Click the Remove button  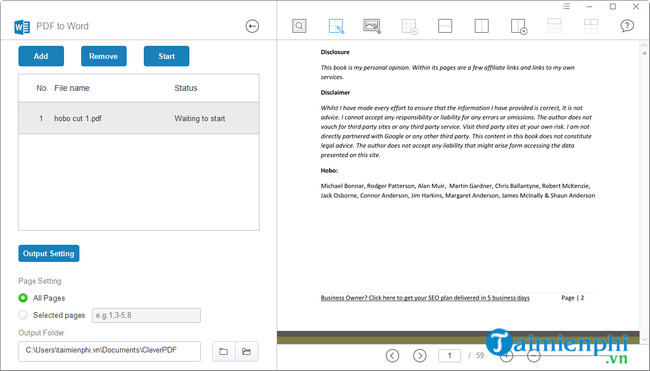point(104,56)
